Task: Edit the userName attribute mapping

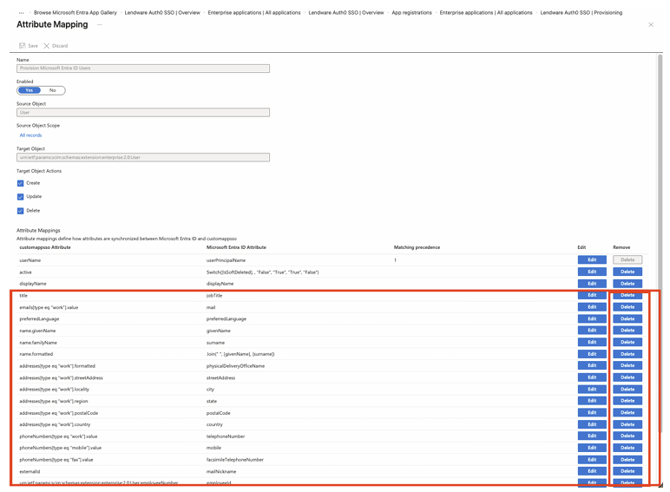Action: pyautogui.click(x=591, y=260)
